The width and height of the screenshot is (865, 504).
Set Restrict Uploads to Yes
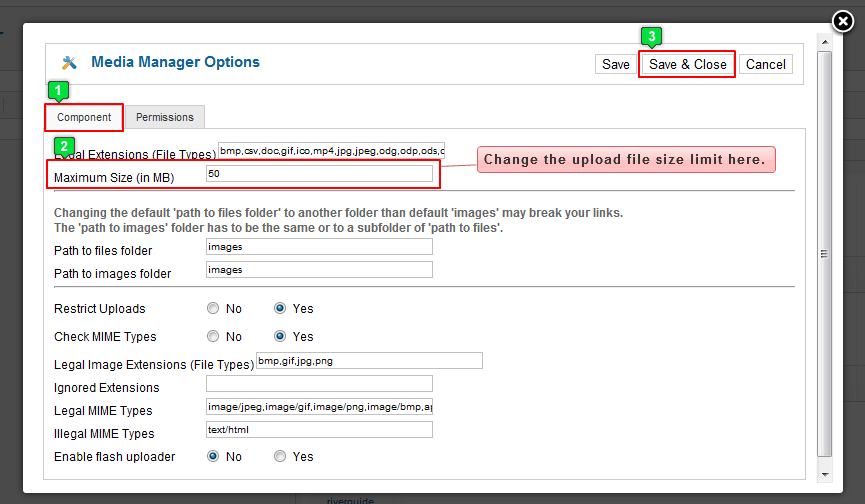[280, 309]
